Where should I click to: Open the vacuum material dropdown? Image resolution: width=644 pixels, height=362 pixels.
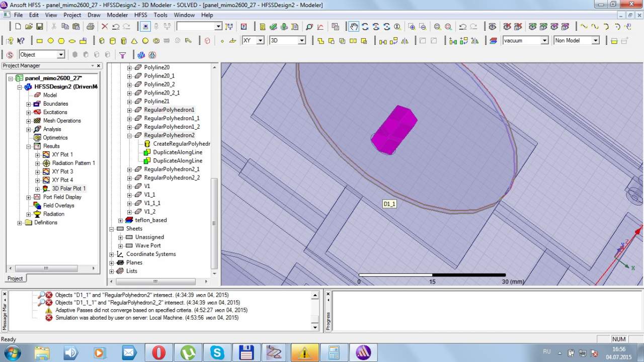[544, 41]
